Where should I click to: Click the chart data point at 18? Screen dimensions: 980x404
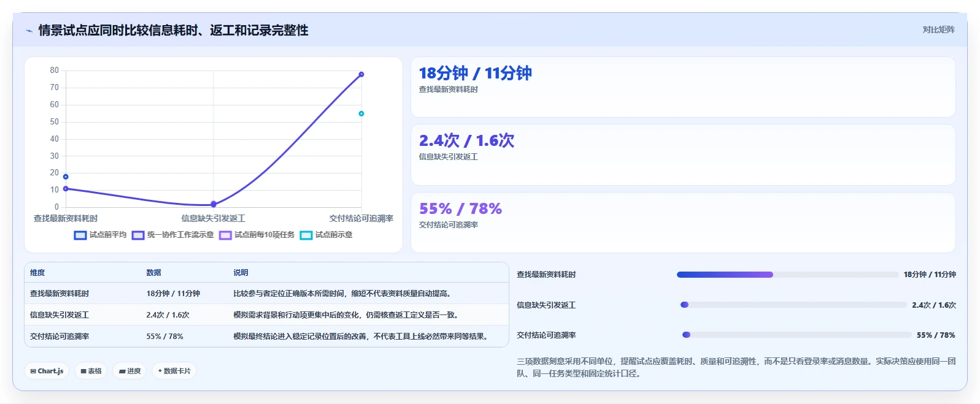pyautogui.click(x=66, y=177)
